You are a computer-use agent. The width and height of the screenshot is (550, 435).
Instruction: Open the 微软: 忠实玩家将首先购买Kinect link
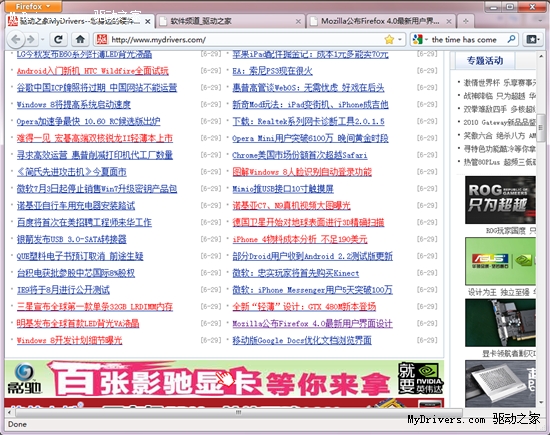click(296, 273)
